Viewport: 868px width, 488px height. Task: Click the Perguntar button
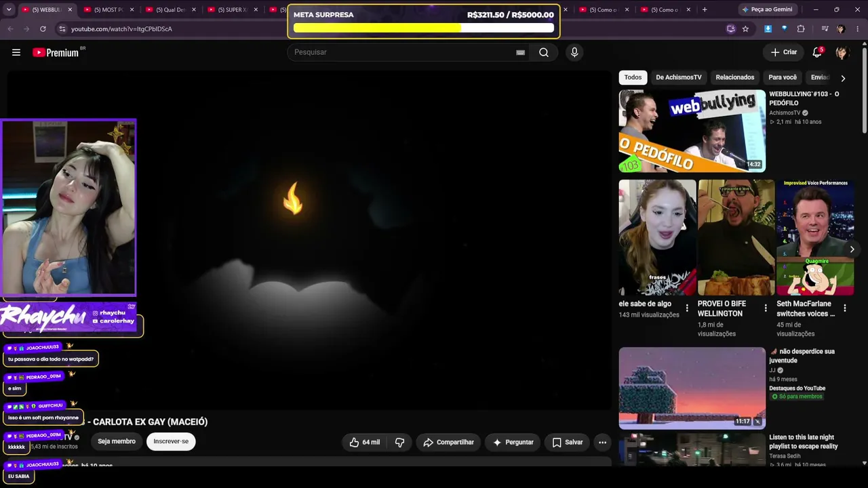coord(513,443)
